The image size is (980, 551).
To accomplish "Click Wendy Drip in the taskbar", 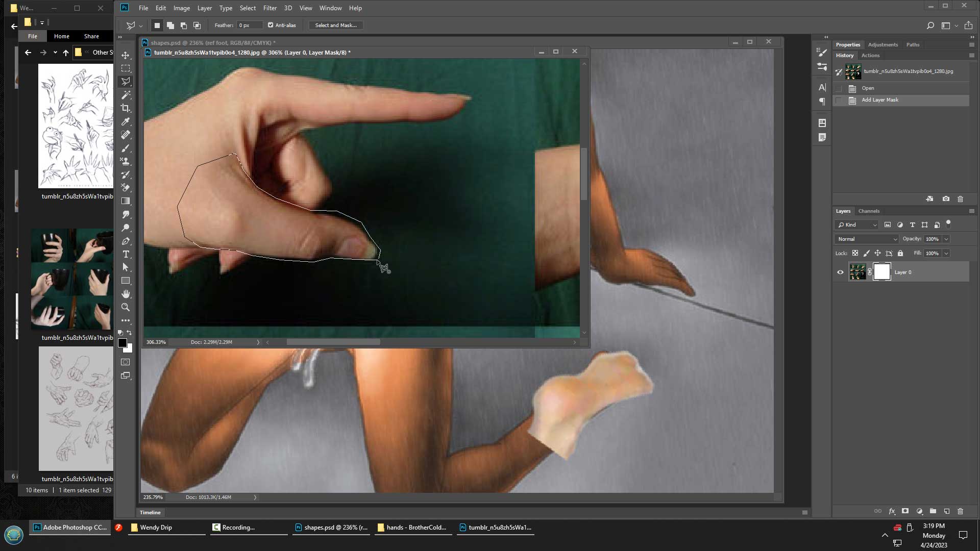I will tap(156, 528).
